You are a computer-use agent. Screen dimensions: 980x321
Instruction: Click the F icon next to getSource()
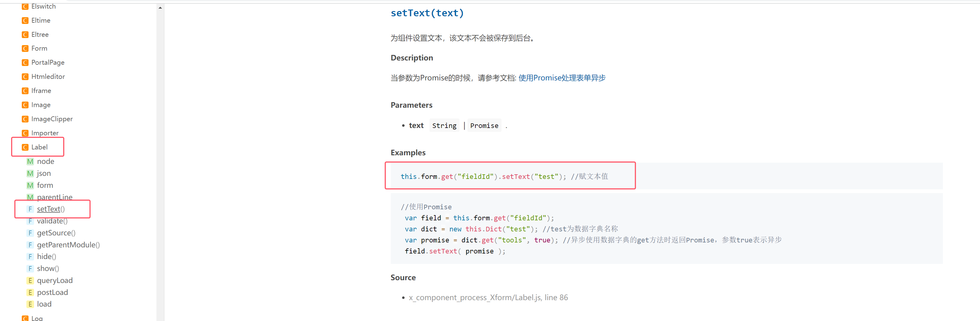(x=30, y=233)
